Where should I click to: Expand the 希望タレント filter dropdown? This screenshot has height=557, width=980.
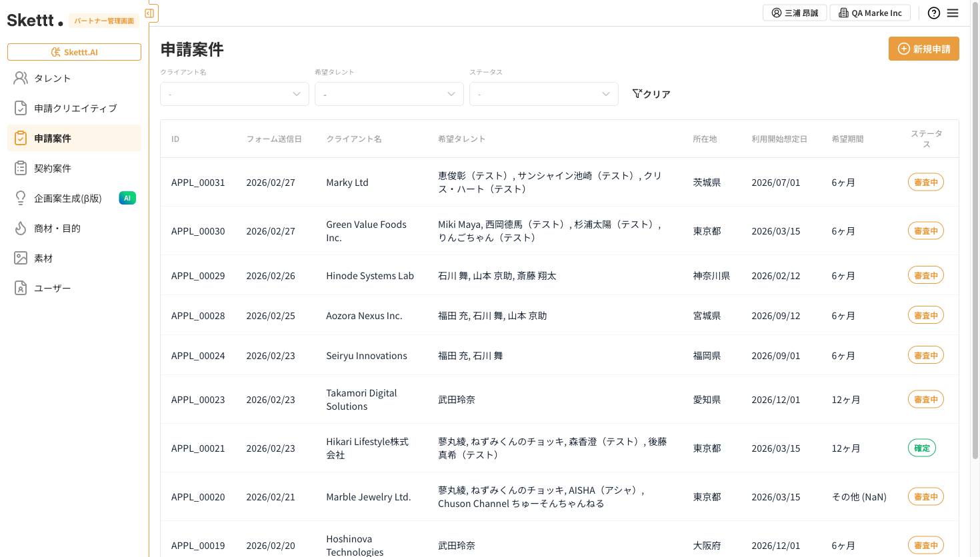(x=389, y=94)
